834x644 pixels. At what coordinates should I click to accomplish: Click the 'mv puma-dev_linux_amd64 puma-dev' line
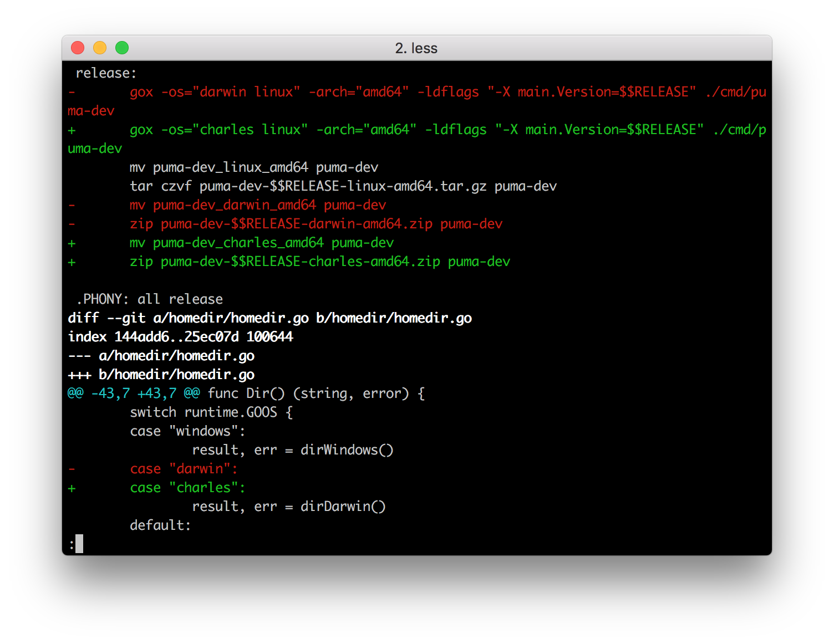tap(253, 167)
